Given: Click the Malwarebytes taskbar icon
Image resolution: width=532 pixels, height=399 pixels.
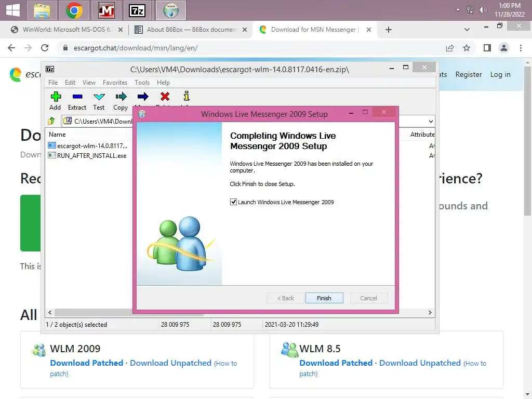Looking at the screenshot, I should (x=106, y=10).
